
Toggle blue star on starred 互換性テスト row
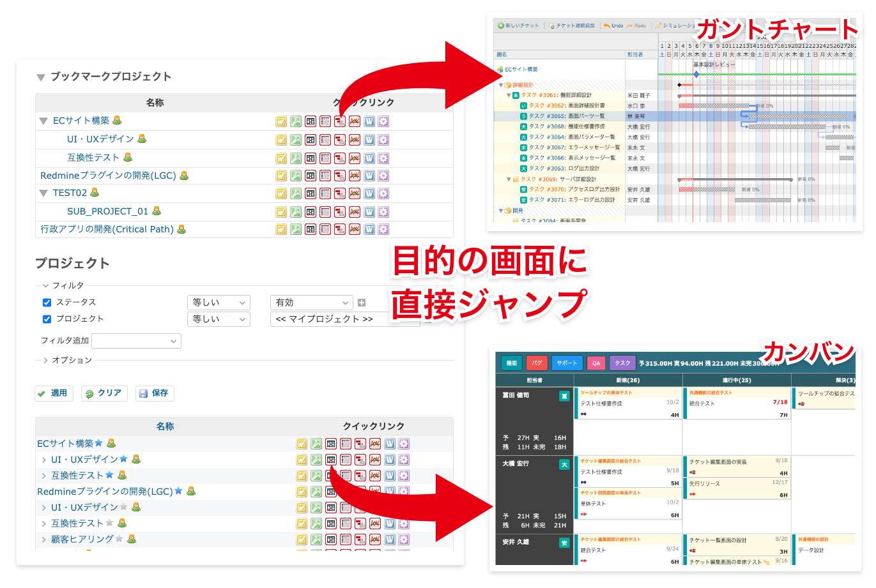coord(109,475)
